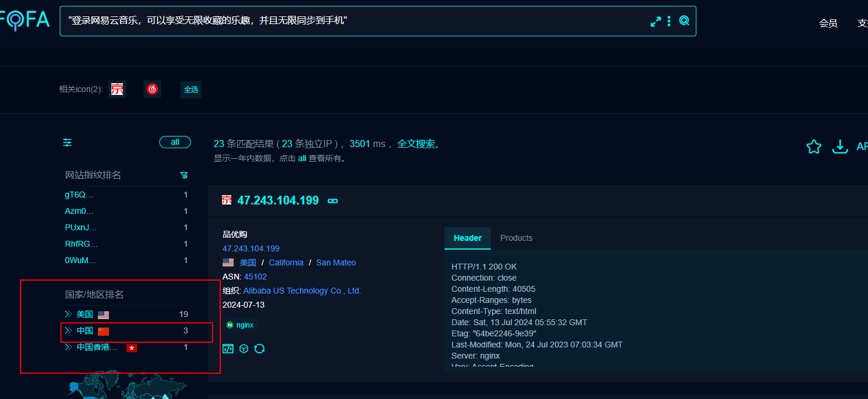The width and height of the screenshot is (868, 399).
Task: Open the cube icon under nginx tag
Action: click(244, 349)
